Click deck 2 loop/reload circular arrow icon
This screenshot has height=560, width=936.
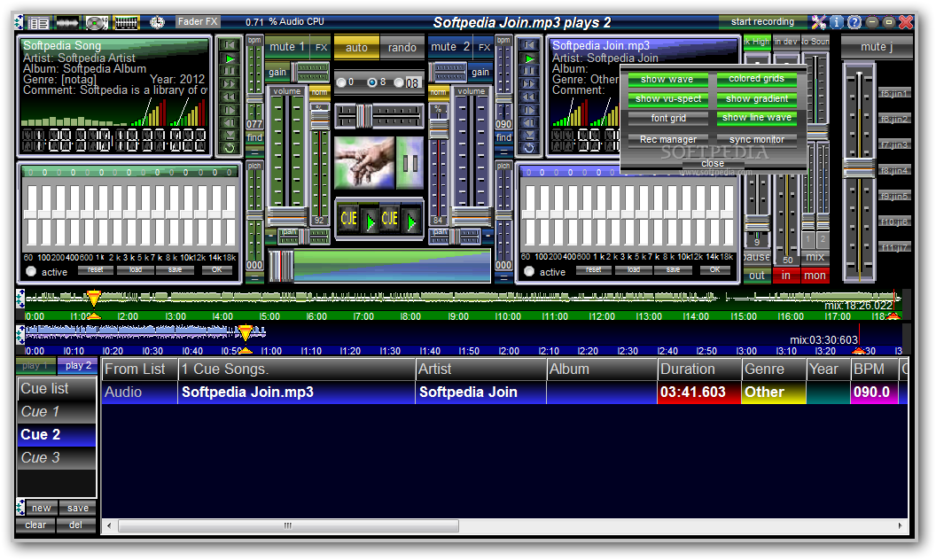tap(529, 147)
